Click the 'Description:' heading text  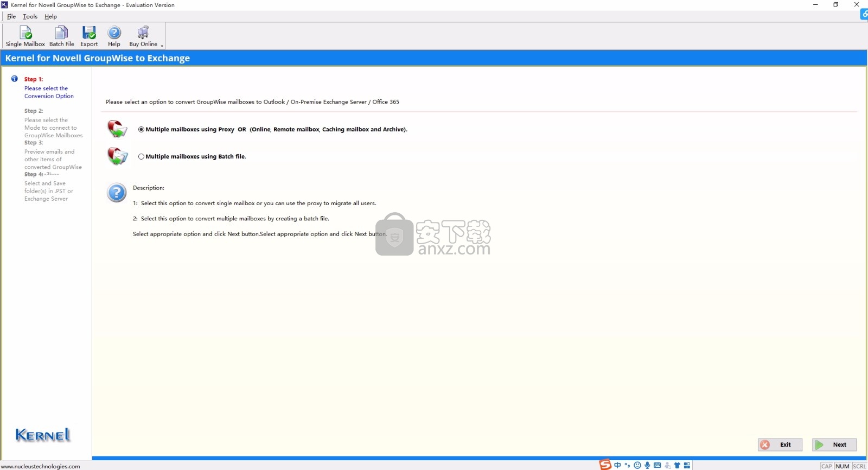(149, 188)
